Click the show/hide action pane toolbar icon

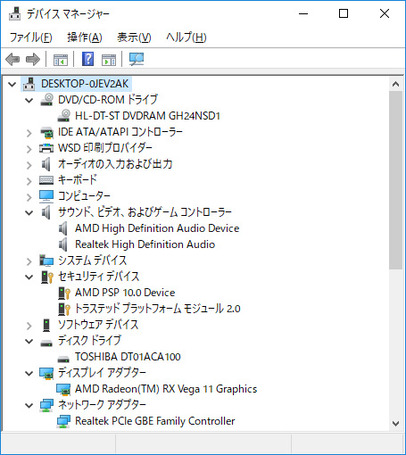pyautogui.click(x=109, y=60)
